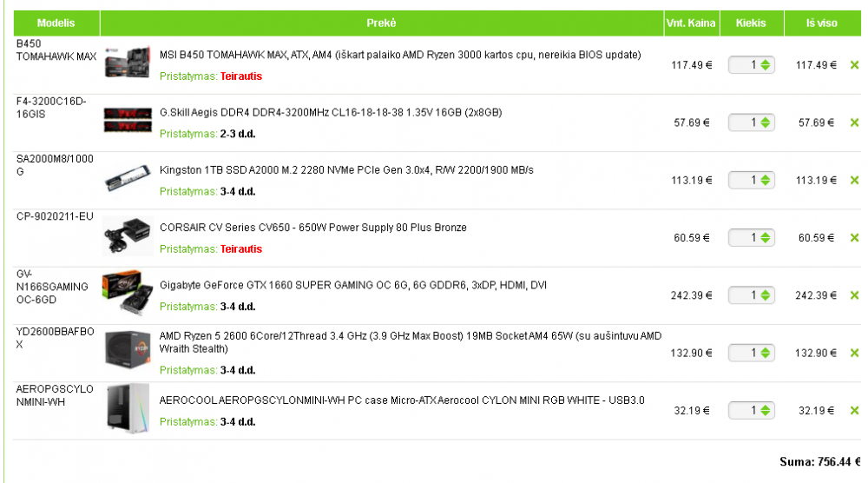Image resolution: width=868 pixels, height=483 pixels.
Task: Click red Teirautis under CORSAIR CV650
Action: click(x=241, y=249)
